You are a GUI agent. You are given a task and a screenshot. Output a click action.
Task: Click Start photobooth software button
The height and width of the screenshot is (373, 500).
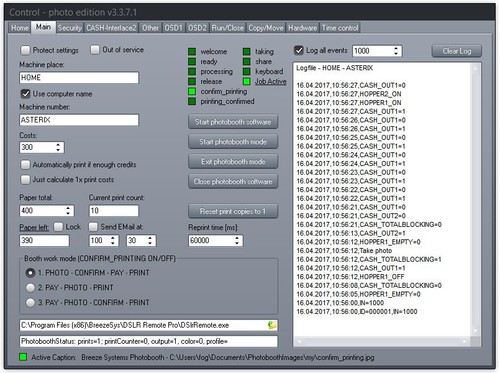(x=233, y=122)
